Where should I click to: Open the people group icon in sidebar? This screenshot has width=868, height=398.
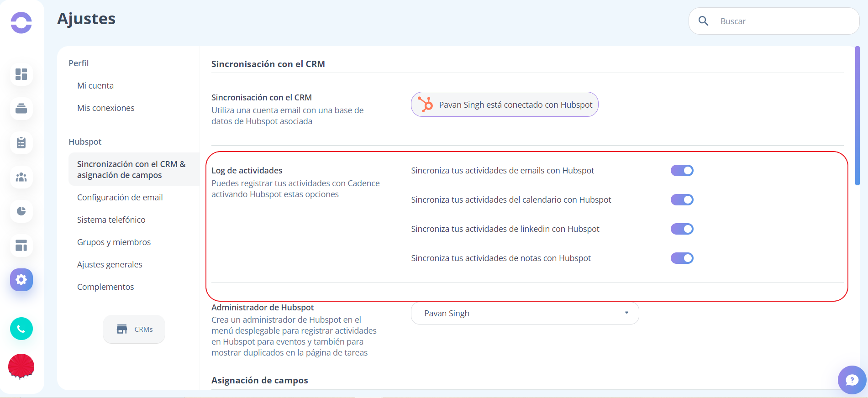pos(21,177)
